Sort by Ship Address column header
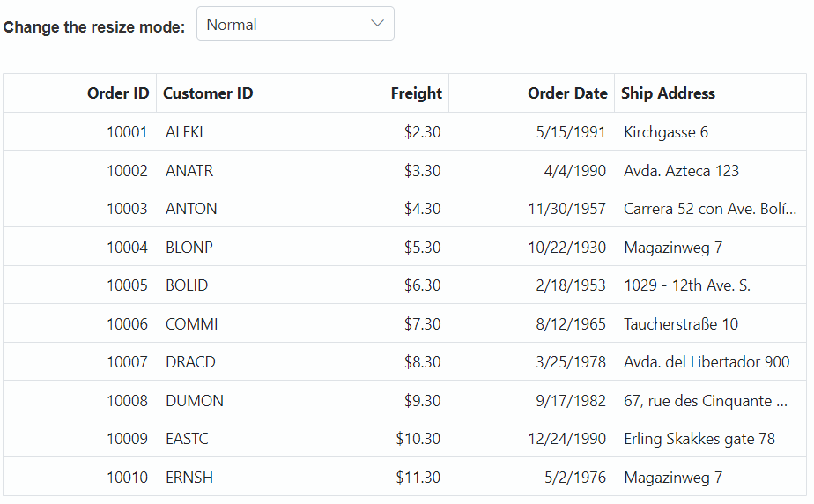814x504 pixels. click(x=710, y=93)
